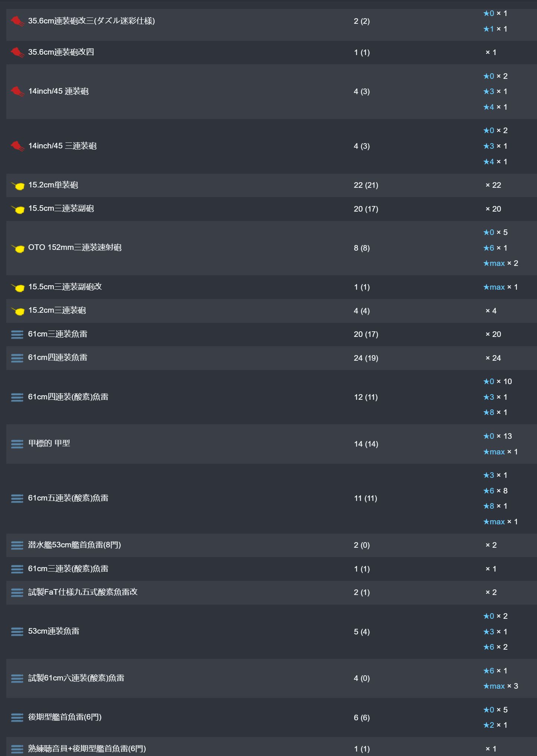This screenshot has width=537, height=756.
Task: Select the 61cm五連装(酸素)魚雷 equipment name
Action: click(68, 498)
